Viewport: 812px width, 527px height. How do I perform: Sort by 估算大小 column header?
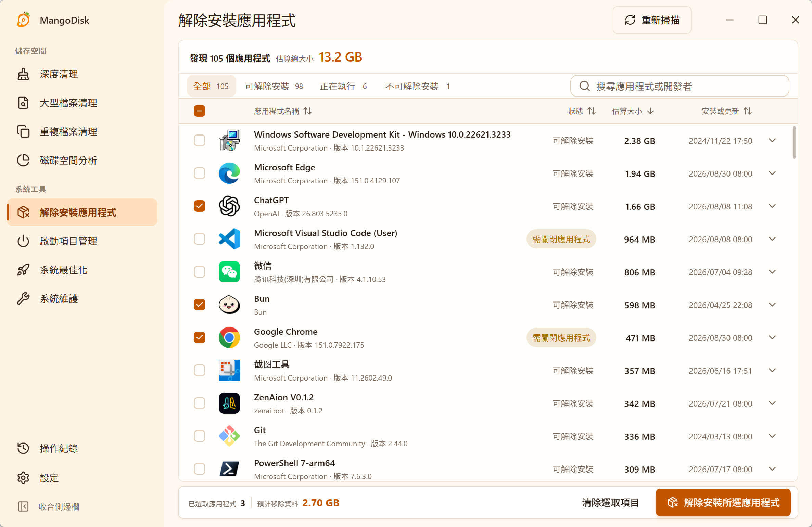[633, 111]
